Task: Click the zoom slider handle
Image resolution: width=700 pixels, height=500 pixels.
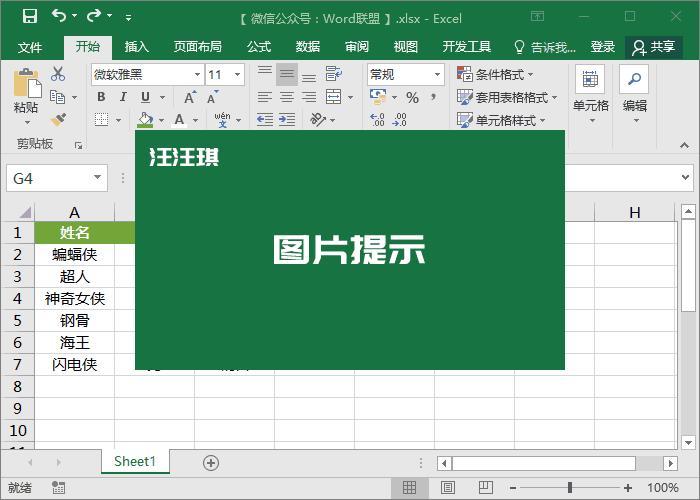Action: (x=570, y=488)
